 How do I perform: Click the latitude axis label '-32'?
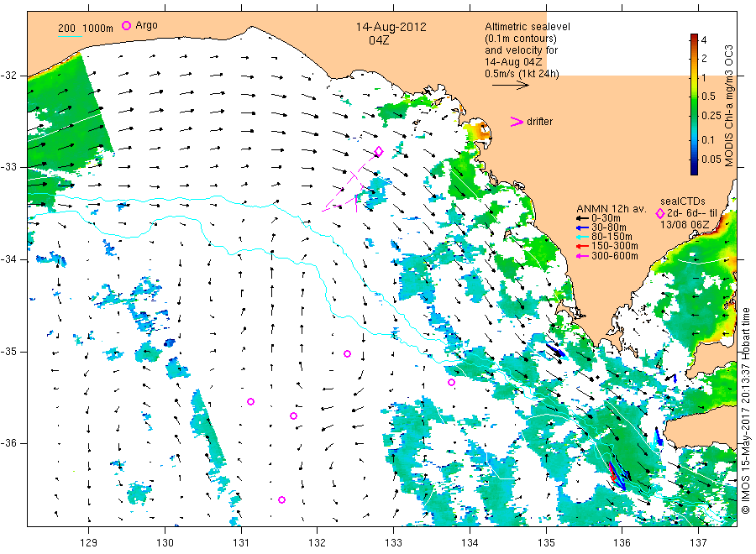click(x=8, y=76)
